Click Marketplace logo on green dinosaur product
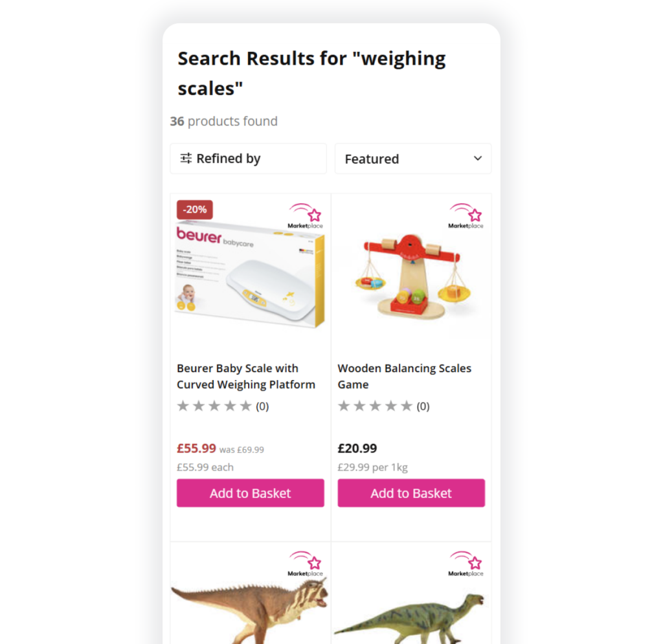Screen dimensions: 663x644 (x=466, y=564)
